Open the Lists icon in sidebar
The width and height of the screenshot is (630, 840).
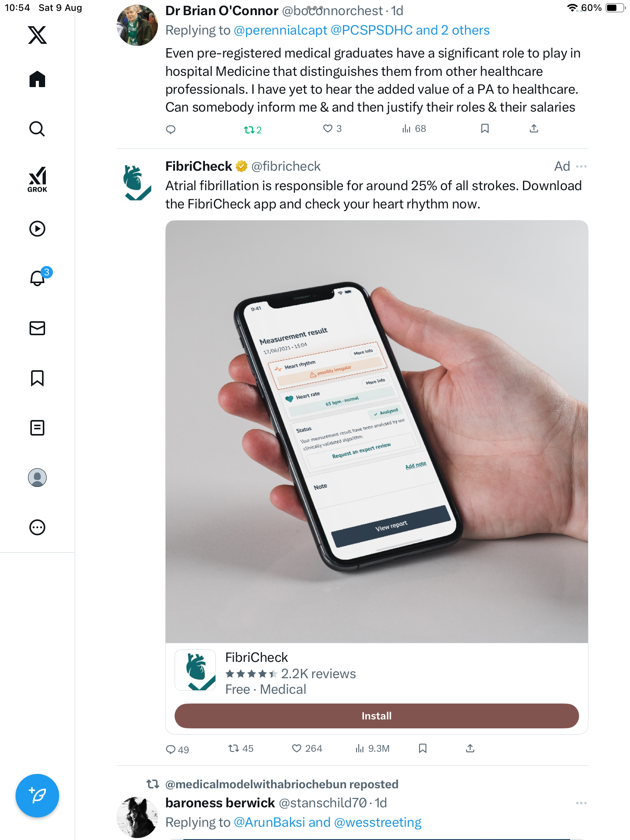click(x=37, y=428)
